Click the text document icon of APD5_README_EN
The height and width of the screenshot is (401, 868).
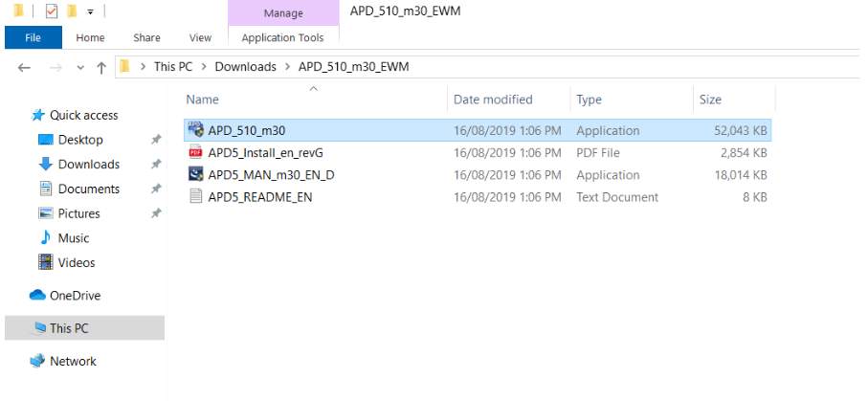195,196
